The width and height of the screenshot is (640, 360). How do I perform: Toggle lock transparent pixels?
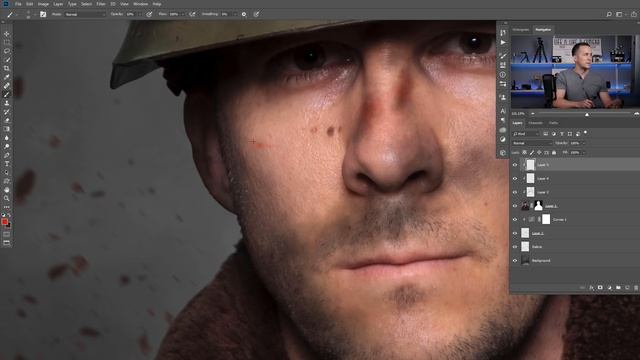524,153
